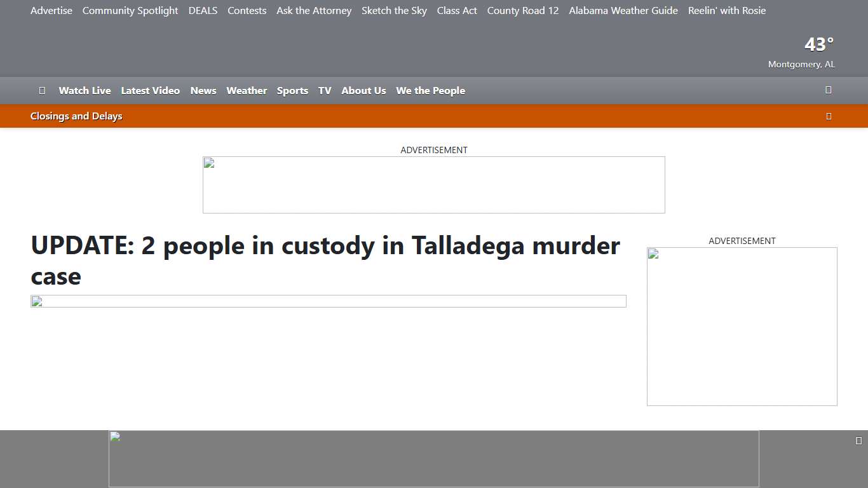Click the broken-image icon in the article photo

(36, 301)
